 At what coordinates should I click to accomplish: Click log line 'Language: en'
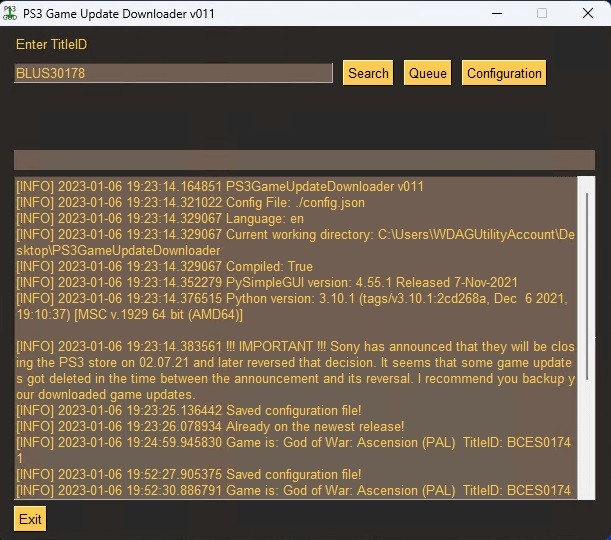(x=160, y=219)
